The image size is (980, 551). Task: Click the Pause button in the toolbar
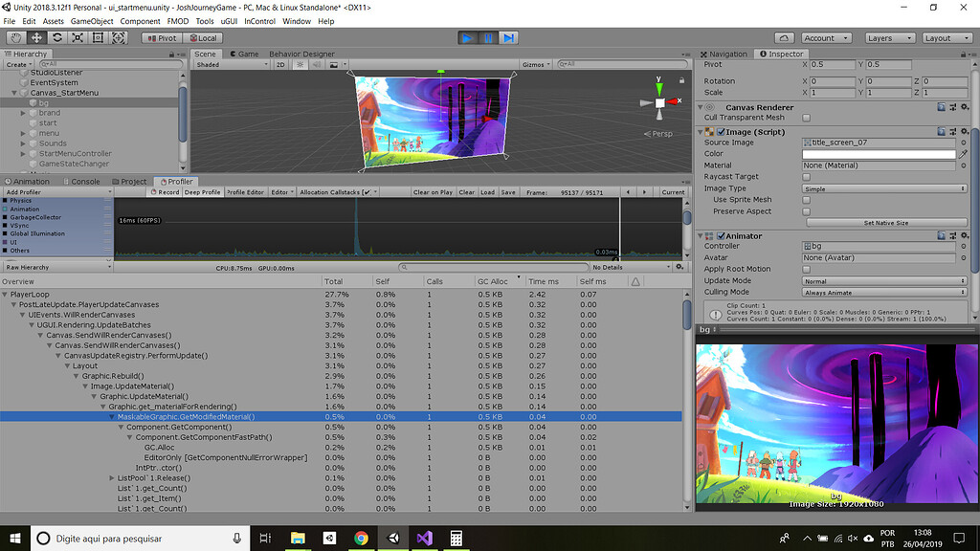[x=488, y=37]
